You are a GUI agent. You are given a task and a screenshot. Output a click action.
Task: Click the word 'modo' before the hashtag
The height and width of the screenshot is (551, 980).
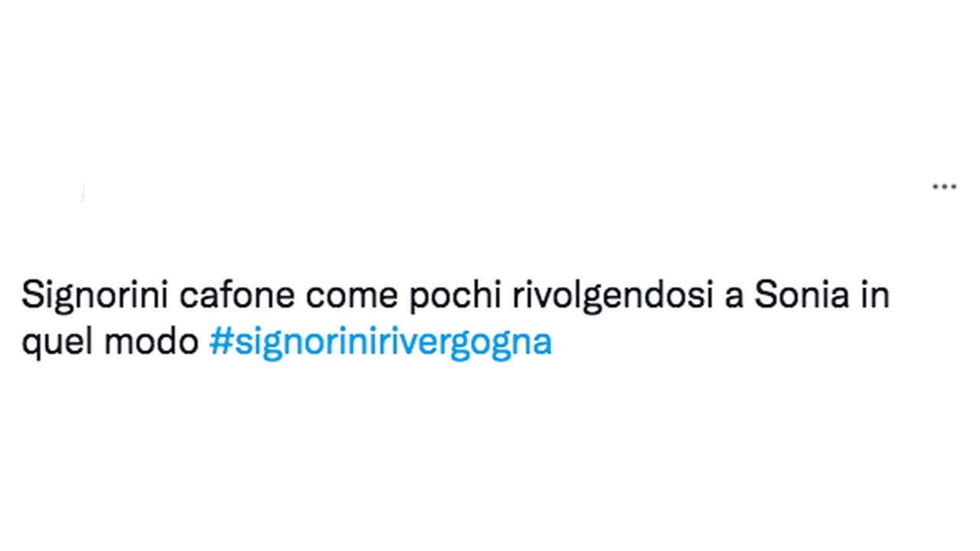click(x=152, y=343)
